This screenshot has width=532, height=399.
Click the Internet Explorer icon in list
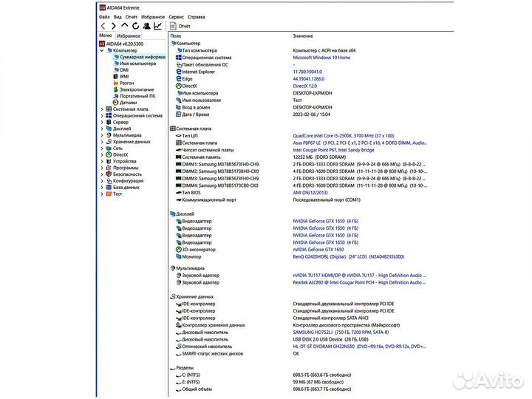click(x=179, y=72)
